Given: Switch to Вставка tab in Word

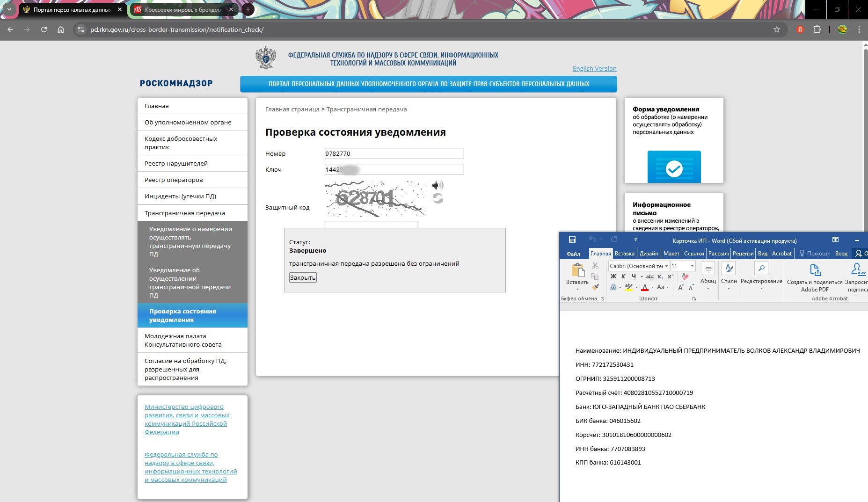Looking at the screenshot, I should pyautogui.click(x=625, y=254).
